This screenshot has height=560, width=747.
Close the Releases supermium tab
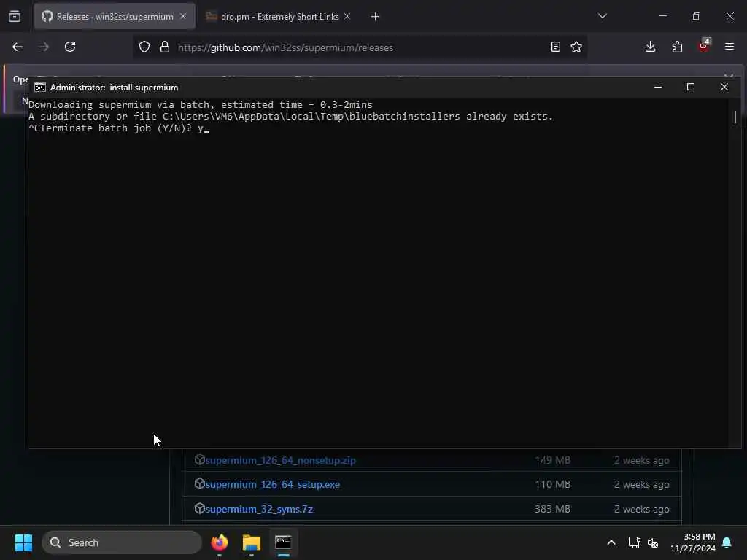coord(183,16)
